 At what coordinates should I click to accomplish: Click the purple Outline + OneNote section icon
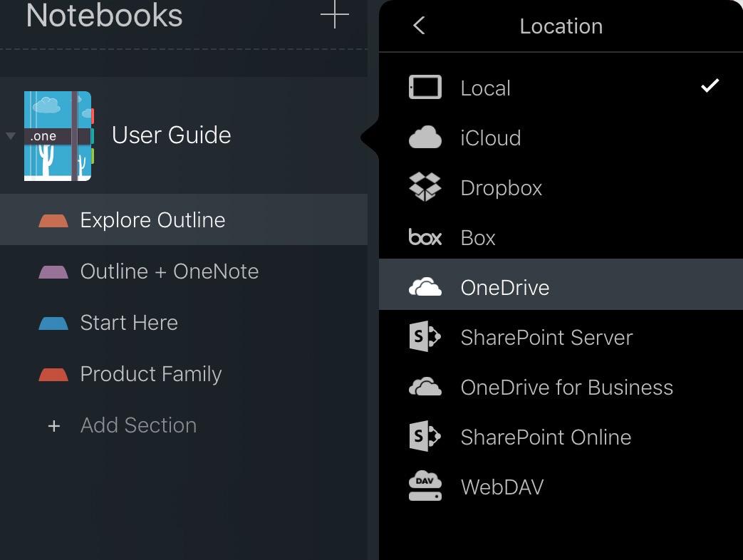[x=53, y=272]
